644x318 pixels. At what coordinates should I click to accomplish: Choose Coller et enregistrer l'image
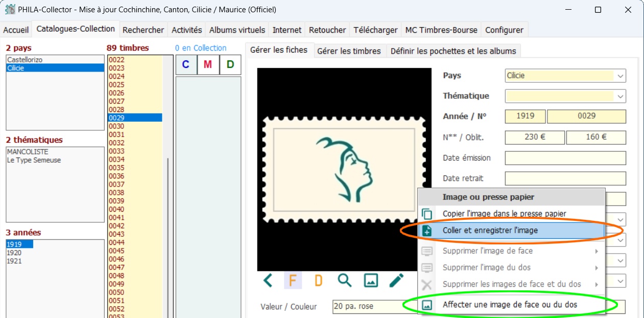[x=511, y=231]
